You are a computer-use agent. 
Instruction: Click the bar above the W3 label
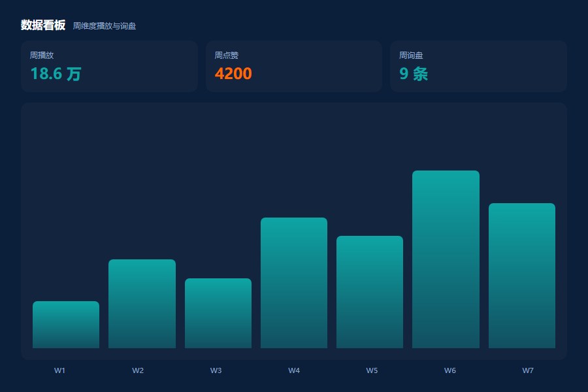218,313
